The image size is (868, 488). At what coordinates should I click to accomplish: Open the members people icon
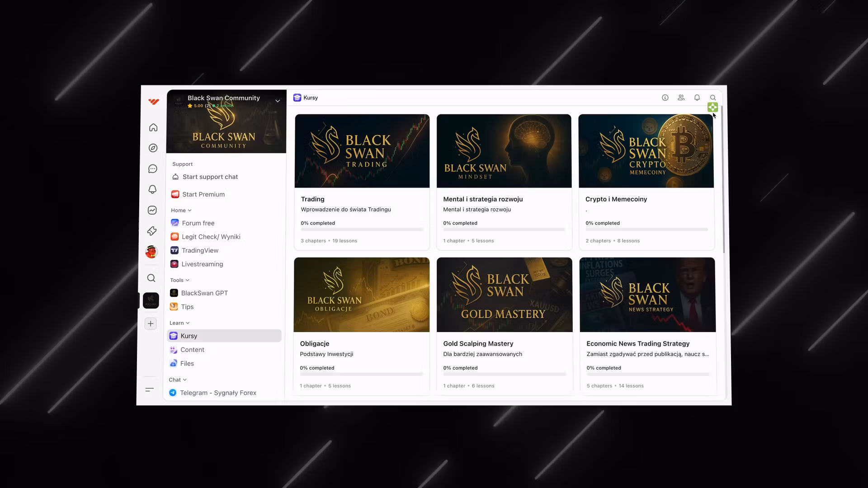point(681,98)
